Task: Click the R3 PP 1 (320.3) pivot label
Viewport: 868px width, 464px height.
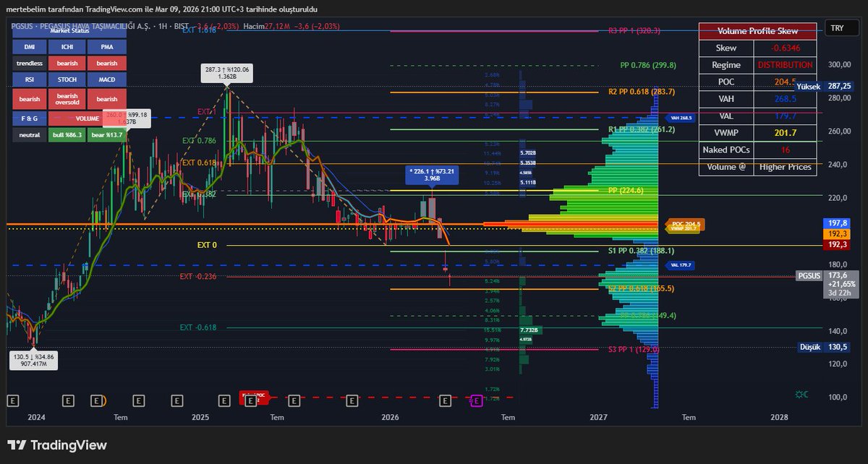Action: coord(634,31)
